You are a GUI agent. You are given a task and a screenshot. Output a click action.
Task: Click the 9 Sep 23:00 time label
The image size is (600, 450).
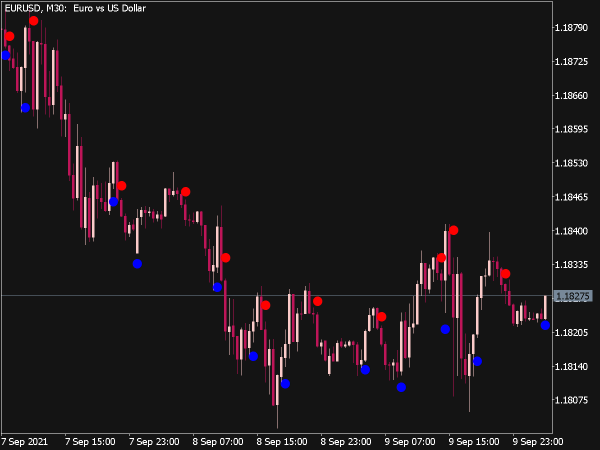pos(538,442)
